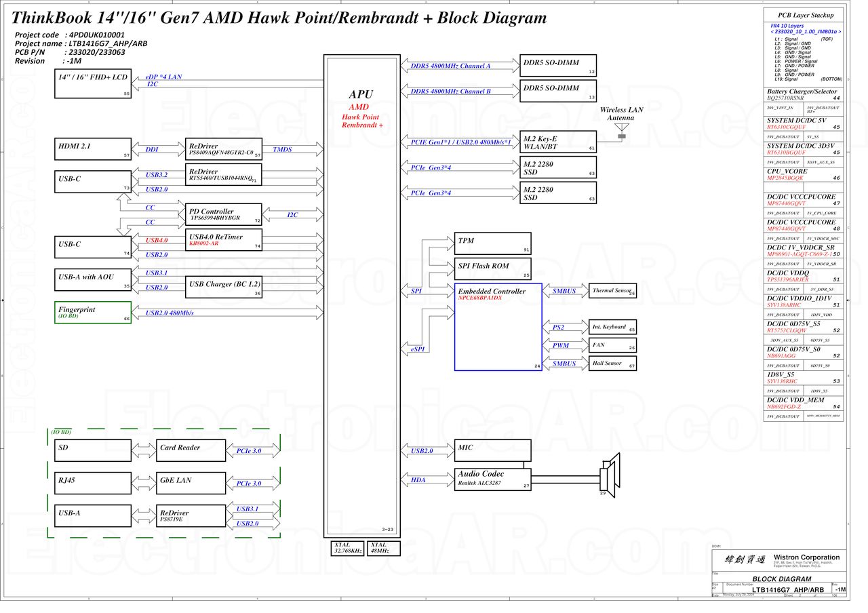Image resolution: width=868 pixels, height=613 pixels.
Task: Click the PCB Layer Stackup header
Action: tap(806, 15)
